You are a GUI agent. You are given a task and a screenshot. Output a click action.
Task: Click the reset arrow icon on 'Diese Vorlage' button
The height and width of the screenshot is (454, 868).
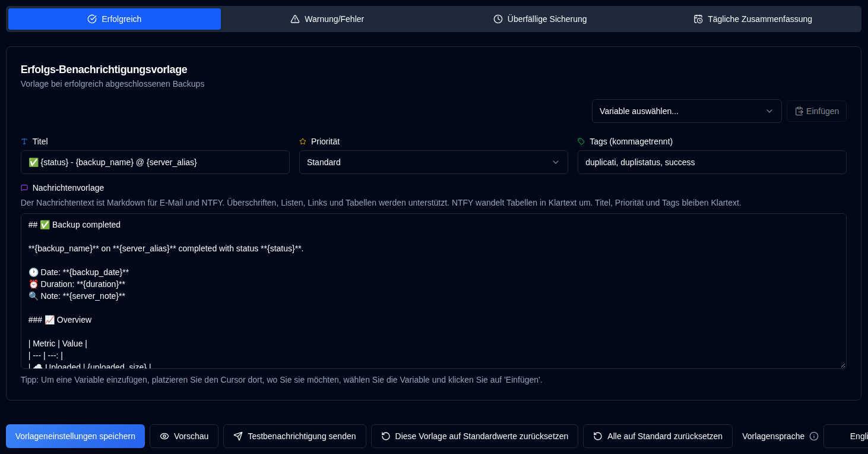pos(386,436)
